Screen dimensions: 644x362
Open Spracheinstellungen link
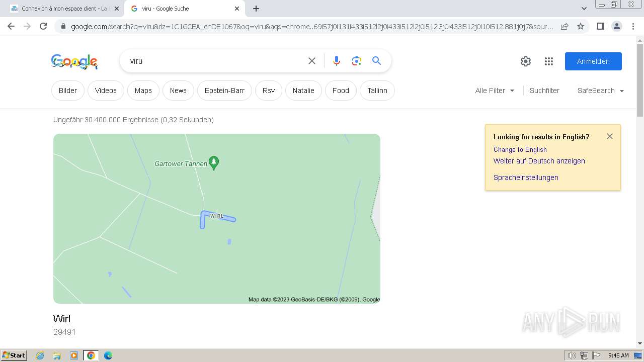point(526,177)
